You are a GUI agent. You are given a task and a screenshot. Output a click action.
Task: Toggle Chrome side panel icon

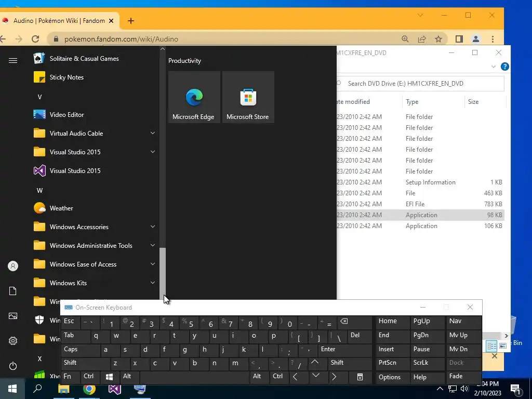(x=459, y=39)
